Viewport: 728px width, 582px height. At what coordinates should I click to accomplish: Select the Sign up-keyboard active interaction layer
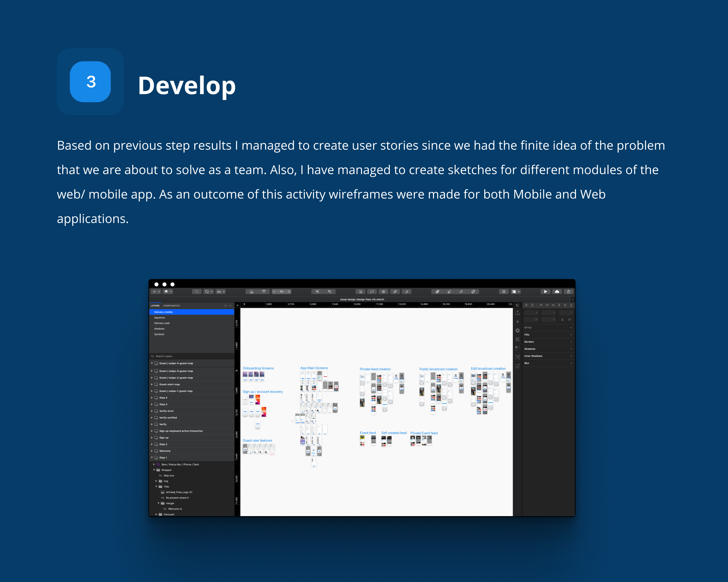191,431
